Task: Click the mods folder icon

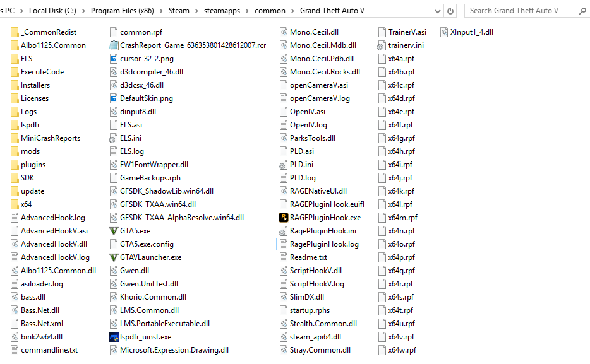Action: (15, 151)
